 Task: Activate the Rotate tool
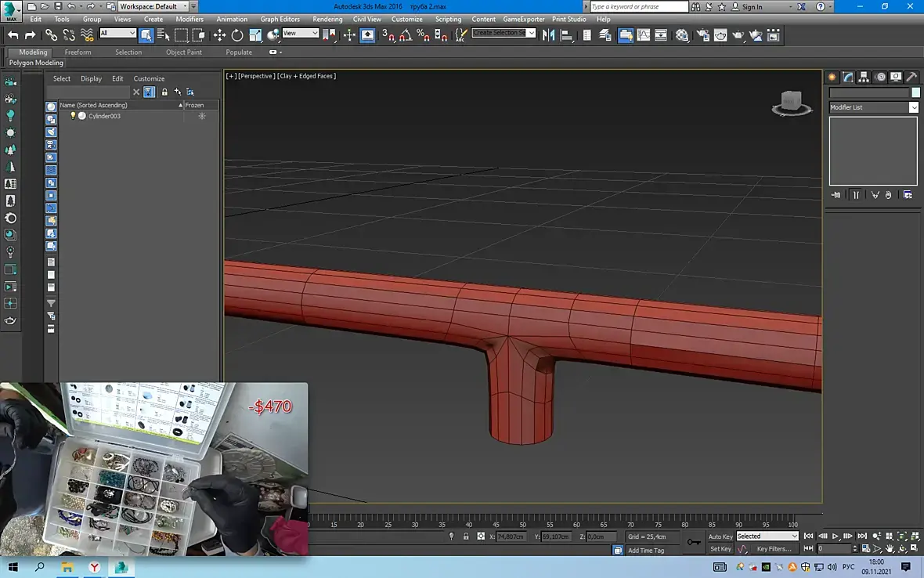click(237, 35)
